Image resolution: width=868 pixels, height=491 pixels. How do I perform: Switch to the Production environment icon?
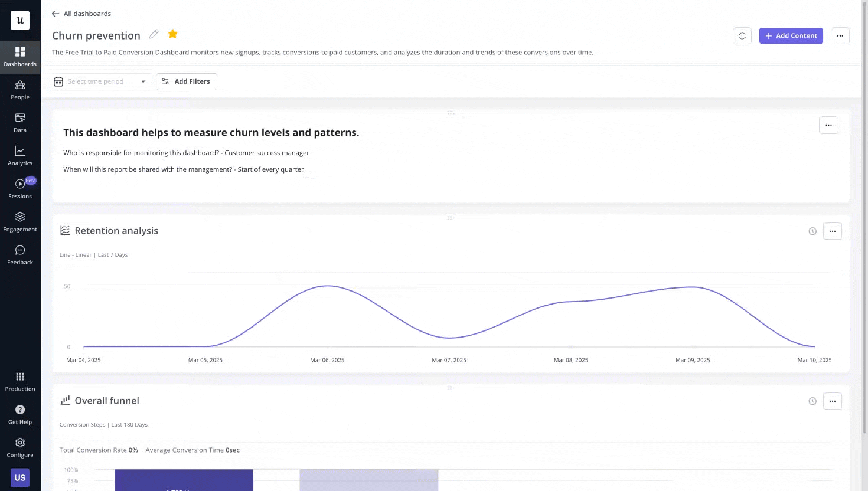point(20,381)
